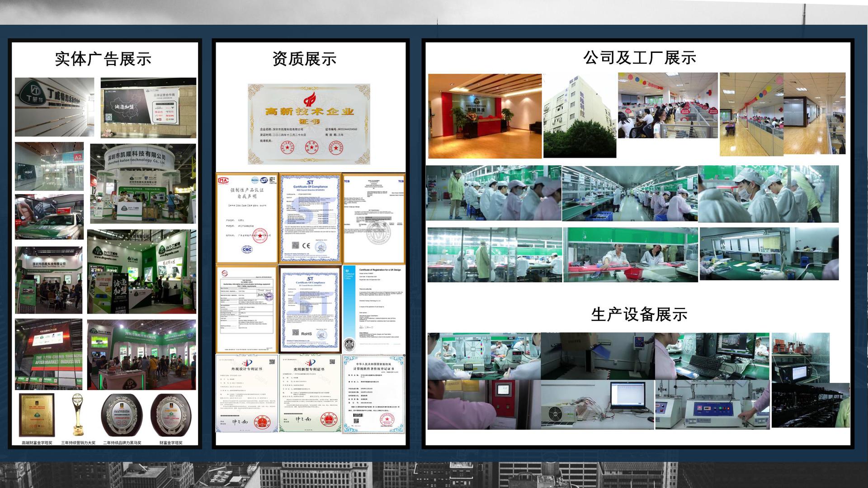Open the 实用新型专利证书 patent image
868x488 pixels.
310,394
